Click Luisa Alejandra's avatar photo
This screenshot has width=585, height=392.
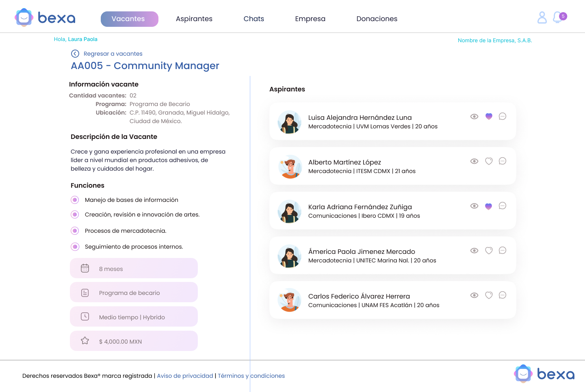coord(289,121)
